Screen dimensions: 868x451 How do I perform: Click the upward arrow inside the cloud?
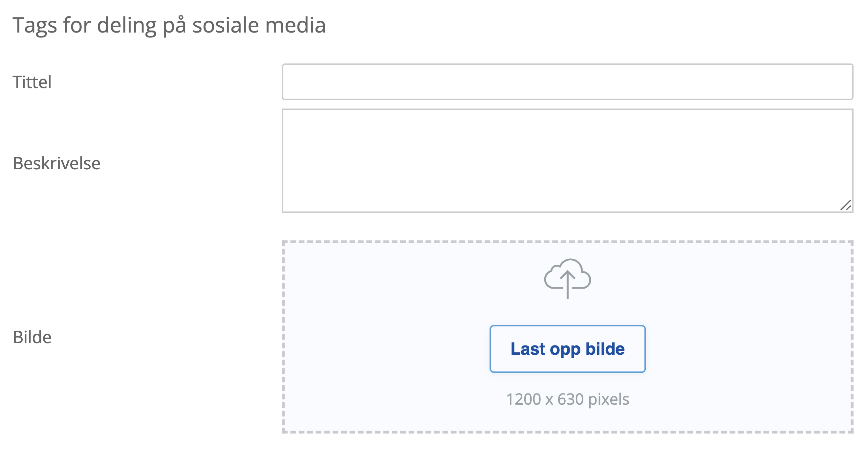(567, 284)
